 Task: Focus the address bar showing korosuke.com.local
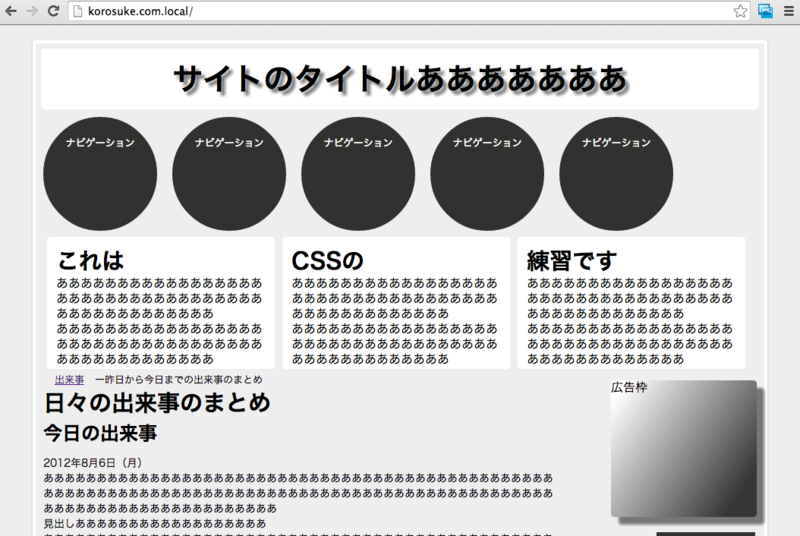408,11
